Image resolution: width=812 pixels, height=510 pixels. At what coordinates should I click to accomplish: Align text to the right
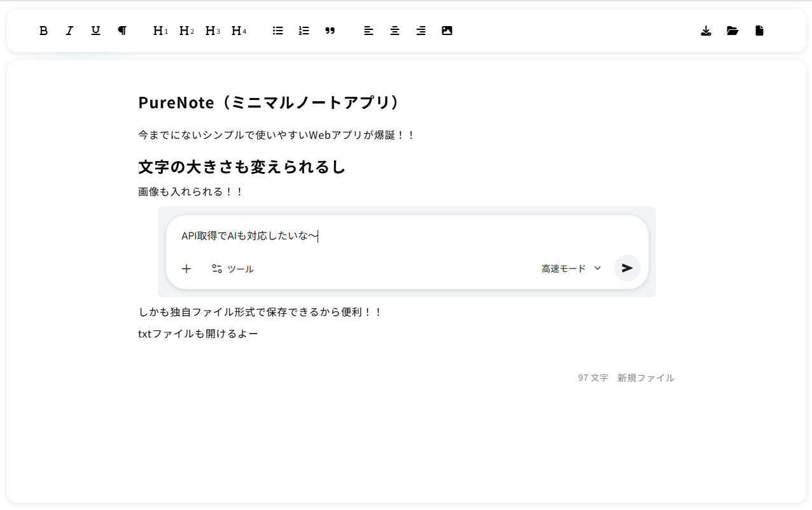421,31
